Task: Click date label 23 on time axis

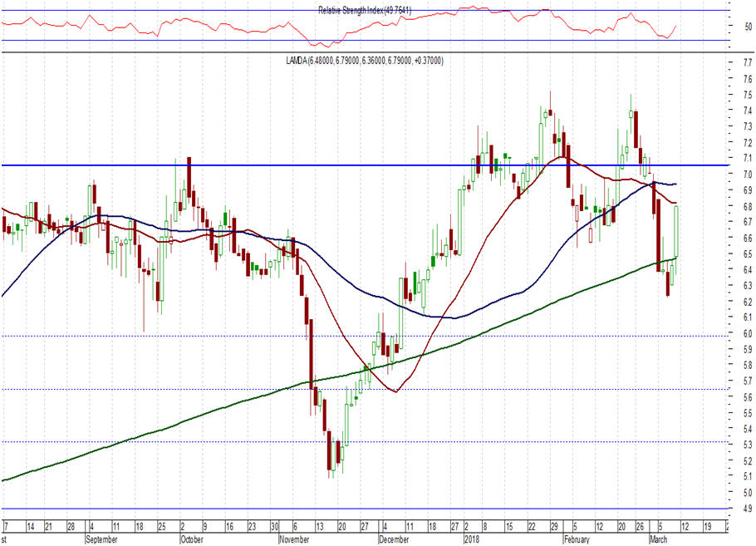Action: pyautogui.click(x=252, y=527)
